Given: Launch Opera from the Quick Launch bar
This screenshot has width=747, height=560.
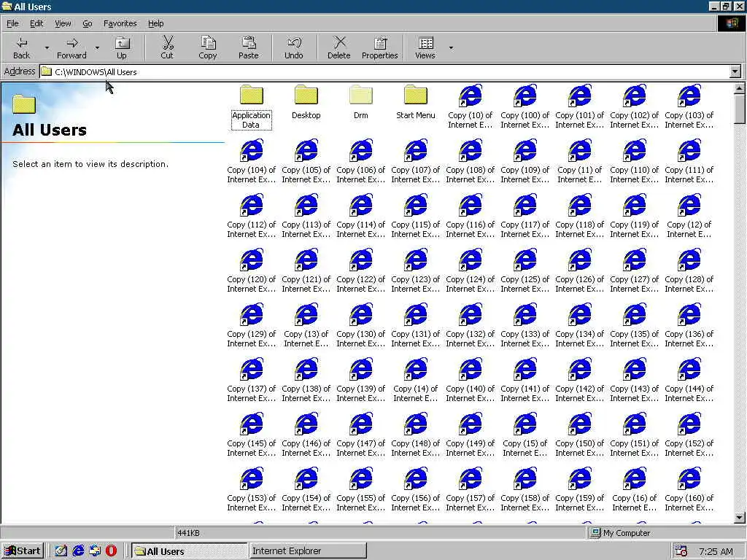Looking at the screenshot, I should [111, 551].
